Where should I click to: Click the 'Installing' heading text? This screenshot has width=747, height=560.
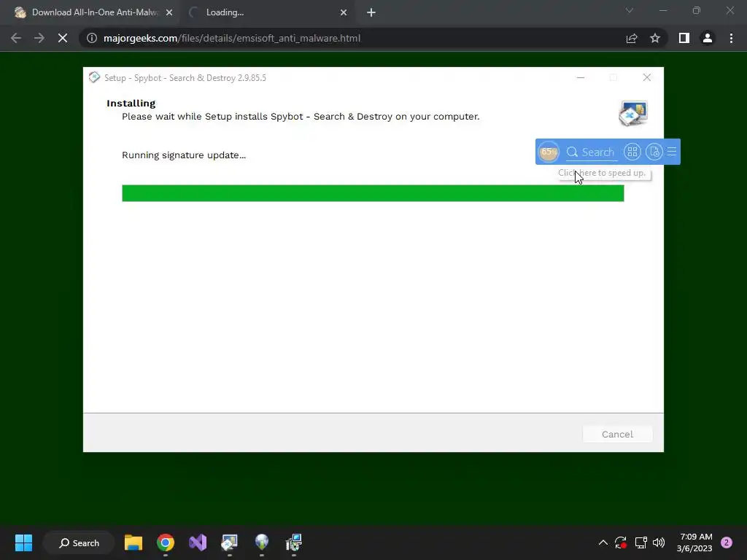(131, 104)
